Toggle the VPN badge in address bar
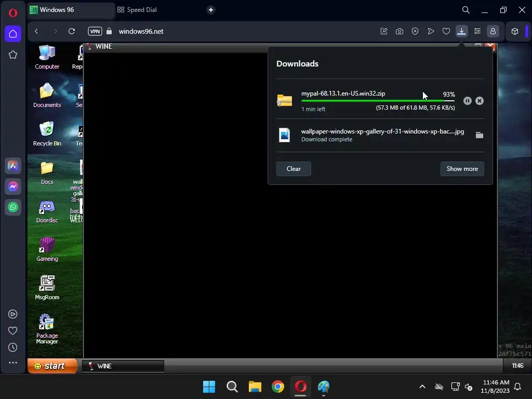Viewport: 532px width, 399px height. pyautogui.click(x=95, y=31)
